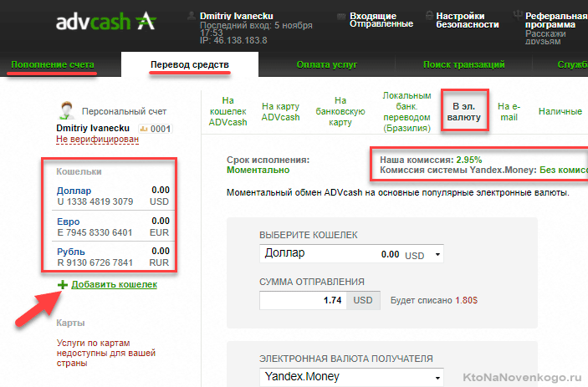The image size is (588, 387).
Task: Click the Сумма отправления amount field
Action: (x=303, y=300)
